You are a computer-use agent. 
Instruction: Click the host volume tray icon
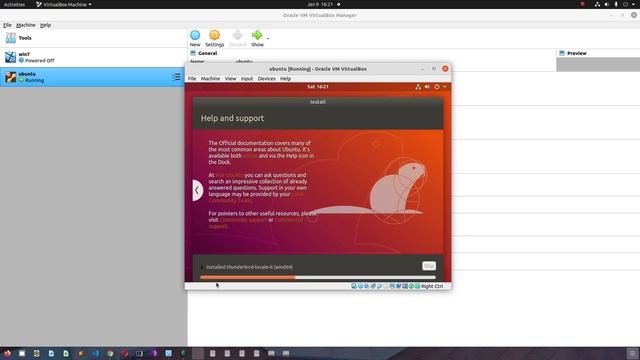tap(607, 4)
